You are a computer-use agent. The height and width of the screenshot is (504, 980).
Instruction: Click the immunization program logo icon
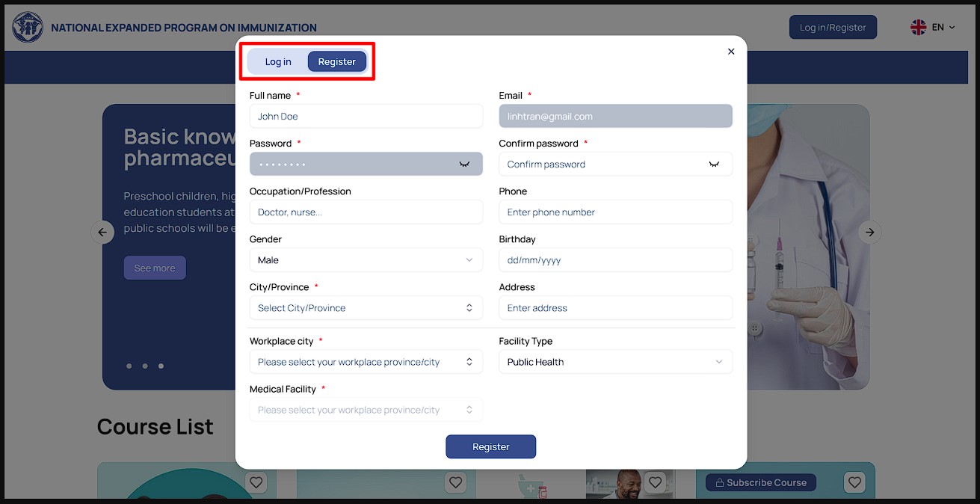point(28,28)
